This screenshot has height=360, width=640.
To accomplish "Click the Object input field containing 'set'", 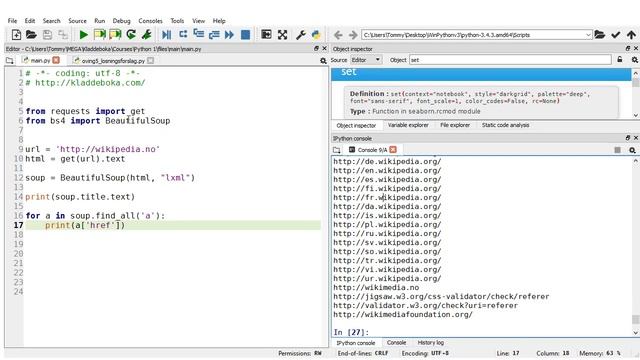I will pos(510,60).
